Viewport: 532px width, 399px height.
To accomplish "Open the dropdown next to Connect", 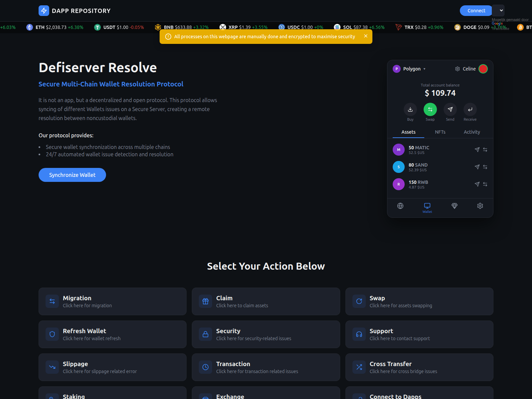I will 498,11.
